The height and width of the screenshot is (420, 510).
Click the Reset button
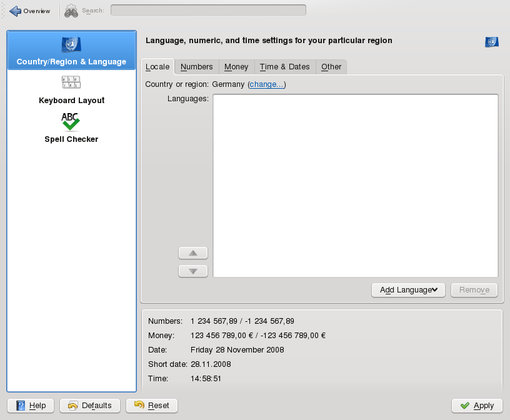151,406
